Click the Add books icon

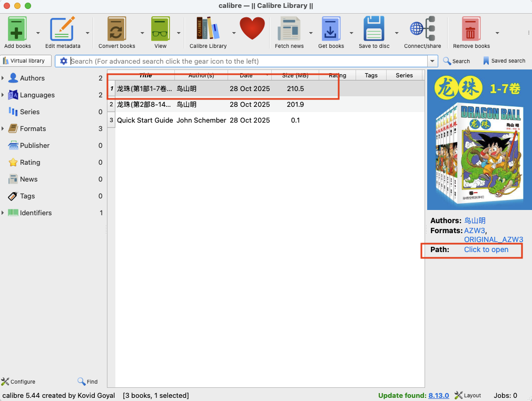click(17, 29)
